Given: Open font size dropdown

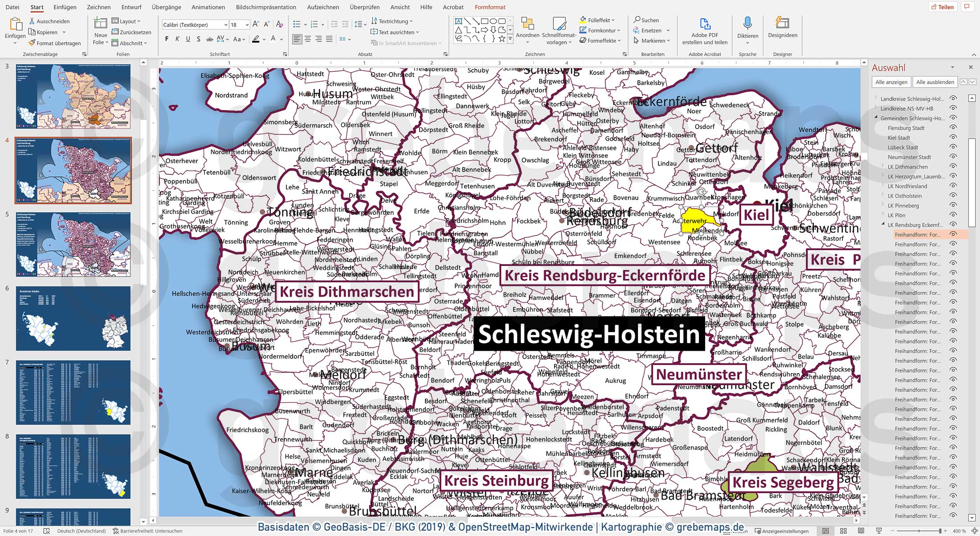Looking at the screenshot, I should click(246, 25).
